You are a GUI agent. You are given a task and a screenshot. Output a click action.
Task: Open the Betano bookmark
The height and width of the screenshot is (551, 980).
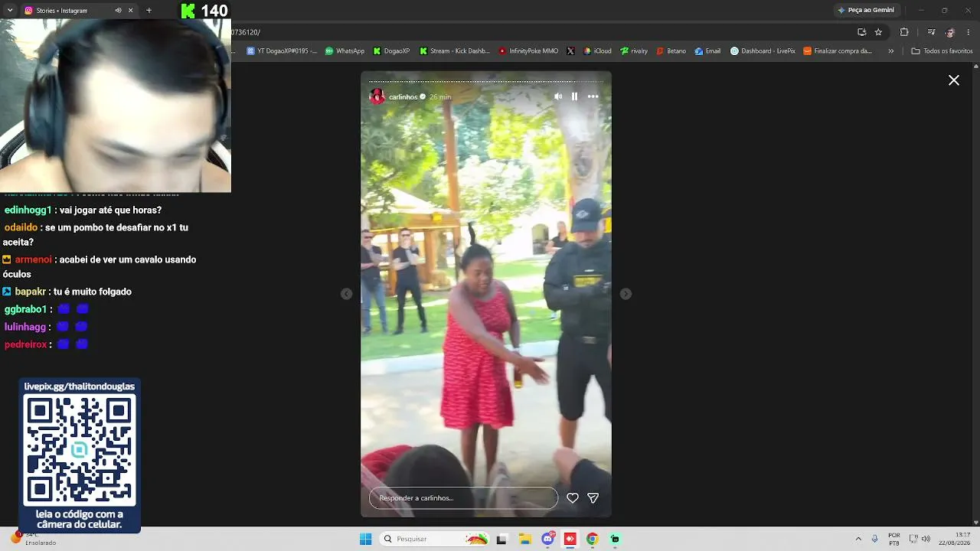click(x=671, y=51)
